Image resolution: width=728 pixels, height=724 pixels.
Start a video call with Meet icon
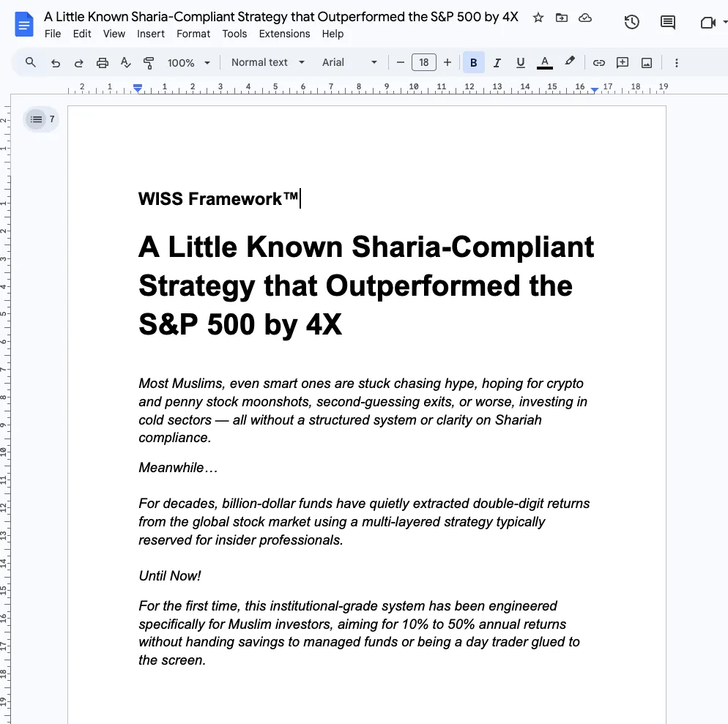707,22
